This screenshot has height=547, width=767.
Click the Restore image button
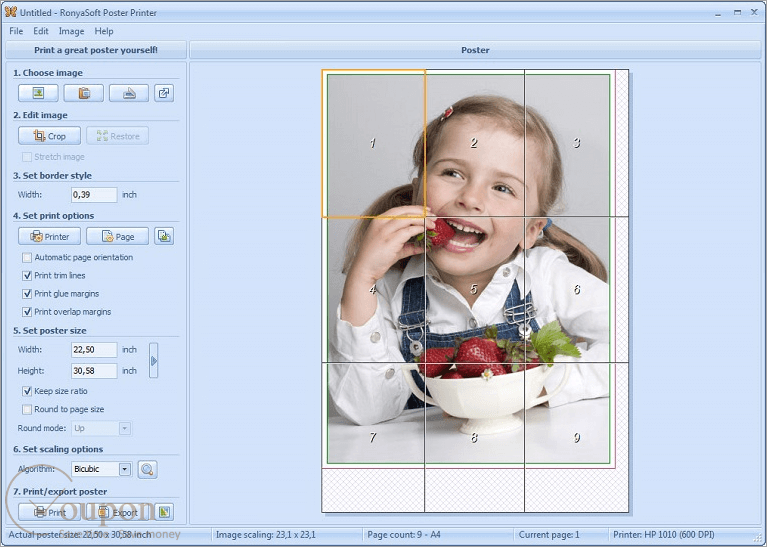click(117, 136)
